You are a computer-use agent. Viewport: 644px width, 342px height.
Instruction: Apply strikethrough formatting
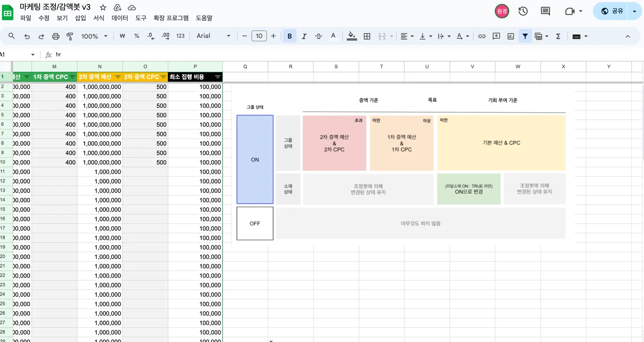[318, 36]
